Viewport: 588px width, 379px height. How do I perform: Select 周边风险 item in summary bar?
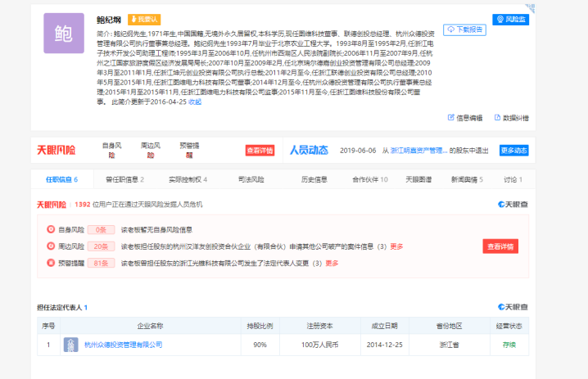151,151
